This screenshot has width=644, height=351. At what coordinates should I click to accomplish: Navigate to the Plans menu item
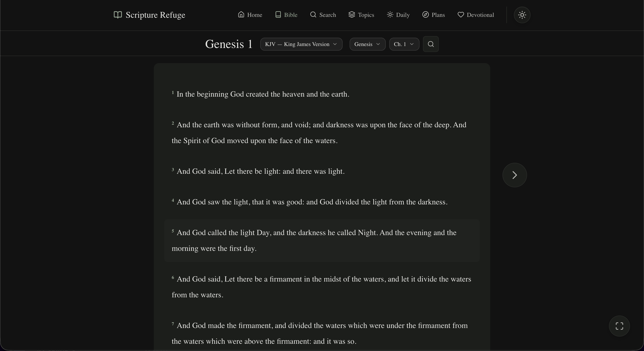pyautogui.click(x=433, y=15)
